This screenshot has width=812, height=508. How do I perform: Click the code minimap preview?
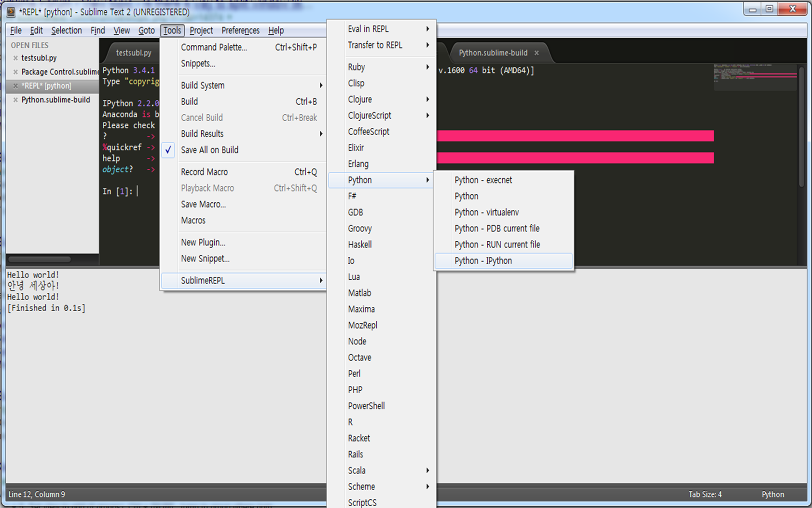[755, 77]
